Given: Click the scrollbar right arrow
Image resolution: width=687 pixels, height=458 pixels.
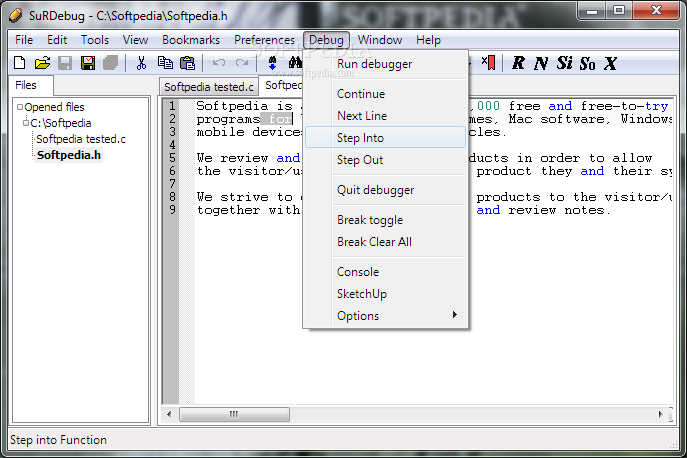Looking at the screenshot, I should tap(661, 414).
